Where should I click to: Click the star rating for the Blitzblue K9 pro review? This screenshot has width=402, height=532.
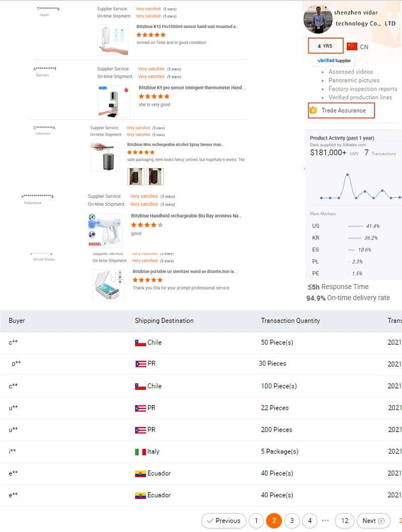(x=154, y=96)
